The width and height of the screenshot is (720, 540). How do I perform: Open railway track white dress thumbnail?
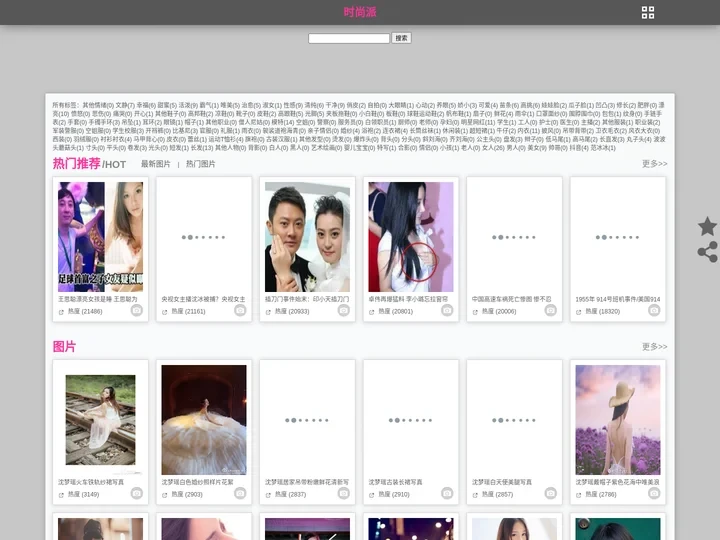(x=100, y=420)
